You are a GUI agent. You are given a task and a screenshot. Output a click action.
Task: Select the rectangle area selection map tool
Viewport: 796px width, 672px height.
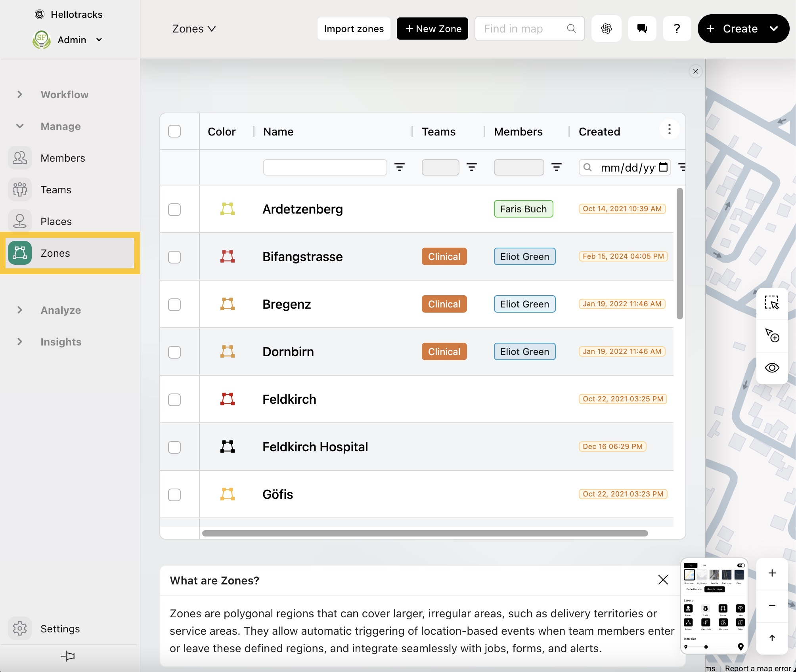point(771,303)
